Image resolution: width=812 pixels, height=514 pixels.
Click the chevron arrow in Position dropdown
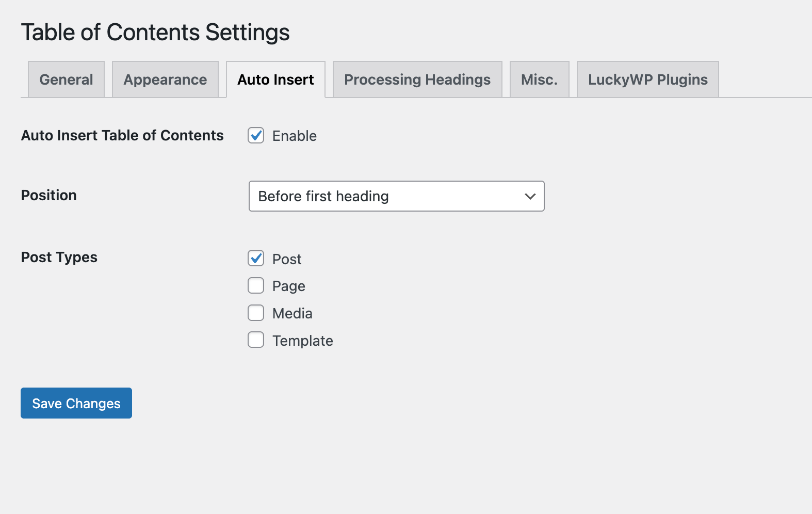pyautogui.click(x=530, y=196)
